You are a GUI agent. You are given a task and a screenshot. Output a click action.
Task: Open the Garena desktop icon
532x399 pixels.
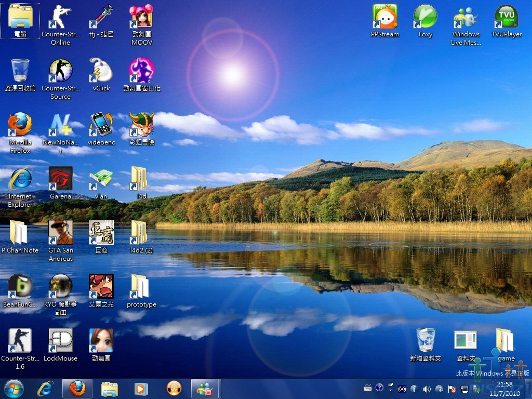pyautogui.click(x=60, y=179)
